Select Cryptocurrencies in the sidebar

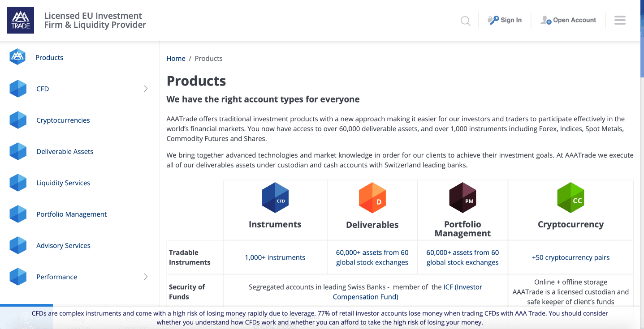(63, 120)
